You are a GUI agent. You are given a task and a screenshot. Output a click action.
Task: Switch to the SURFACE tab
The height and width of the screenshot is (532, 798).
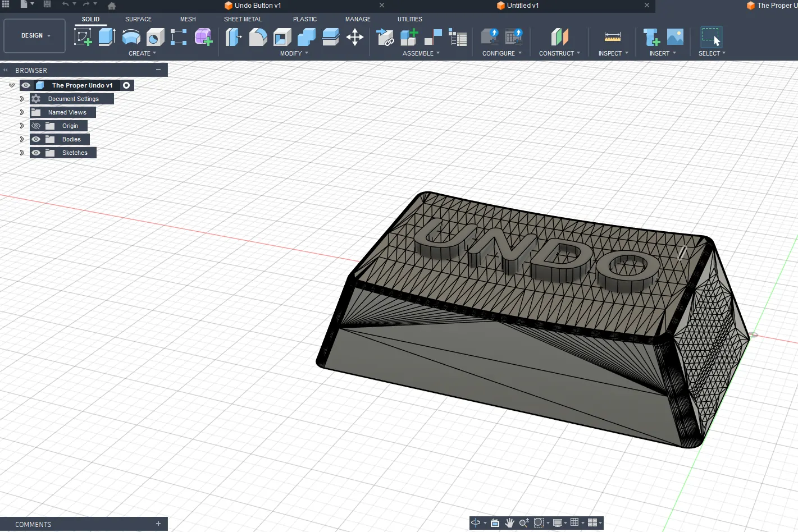[138, 19]
